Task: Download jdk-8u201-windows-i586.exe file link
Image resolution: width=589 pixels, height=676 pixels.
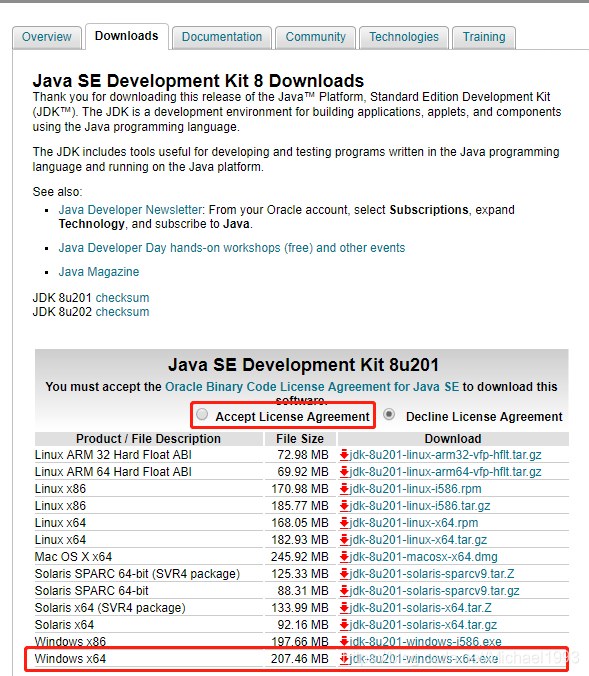Action: coord(426,642)
